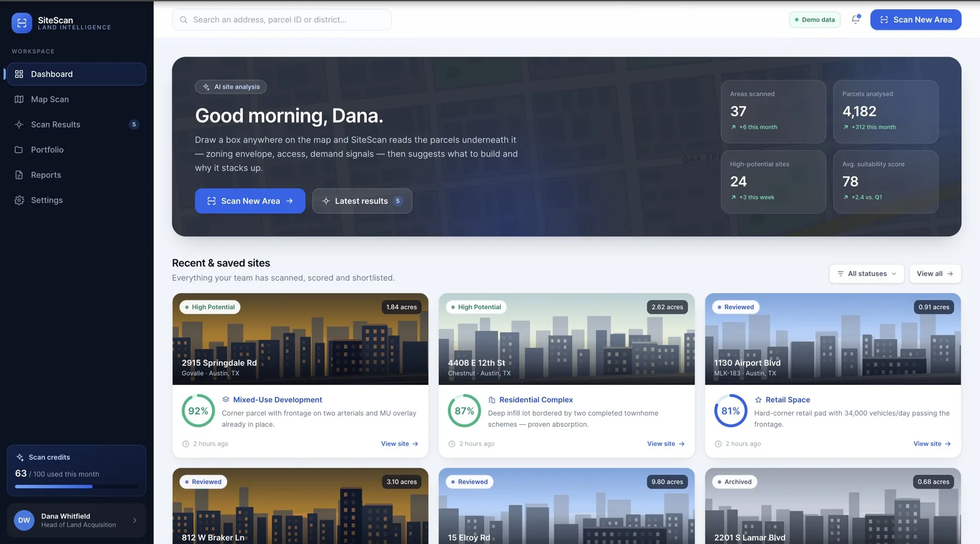The width and height of the screenshot is (980, 544).
Task: Click the High-potential sites stat card
Action: click(773, 182)
